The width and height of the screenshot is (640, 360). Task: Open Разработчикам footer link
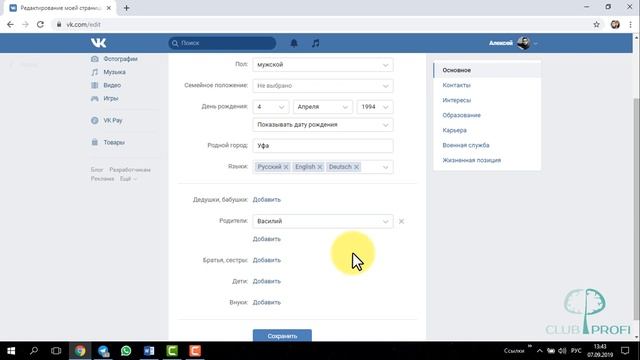pos(130,170)
